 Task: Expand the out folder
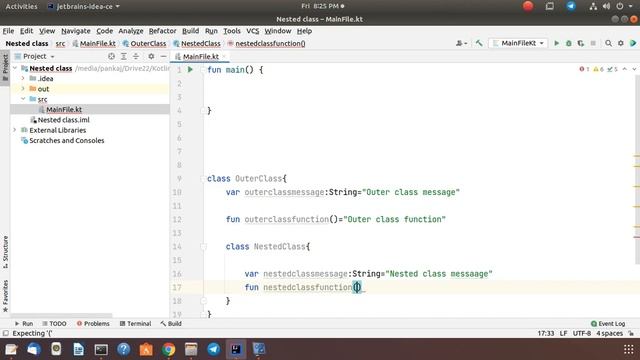pos(23,89)
